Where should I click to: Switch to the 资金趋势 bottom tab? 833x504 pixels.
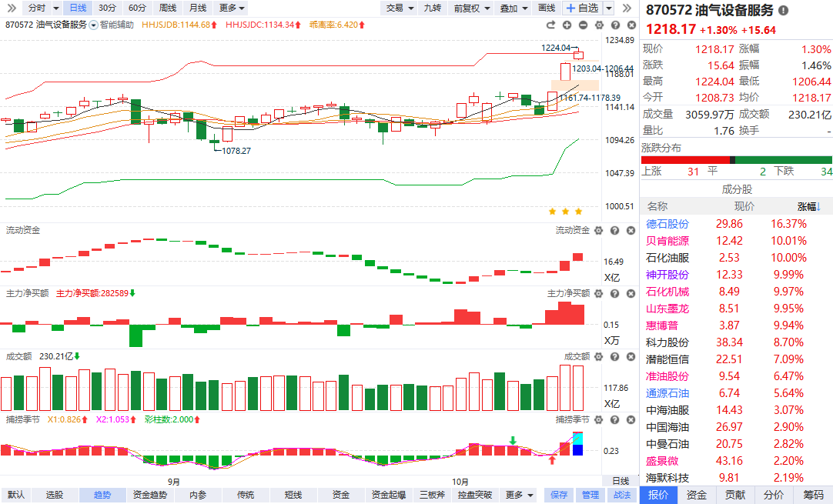click(x=149, y=495)
